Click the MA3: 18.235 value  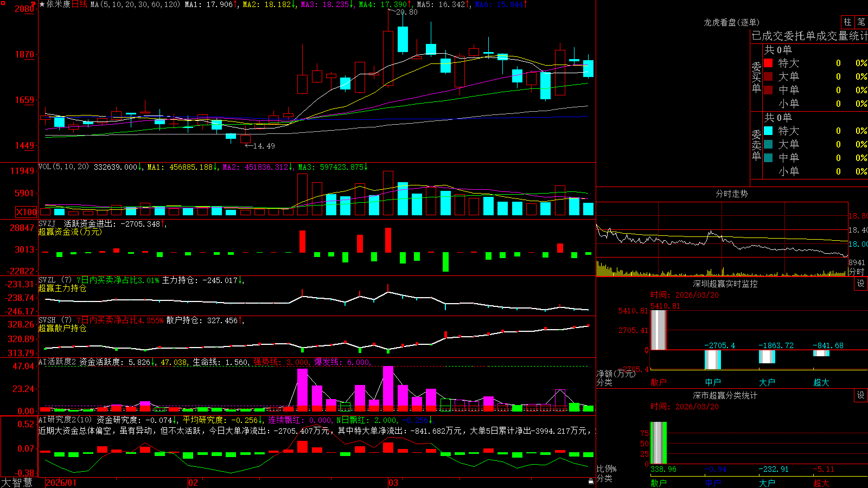[327, 4]
